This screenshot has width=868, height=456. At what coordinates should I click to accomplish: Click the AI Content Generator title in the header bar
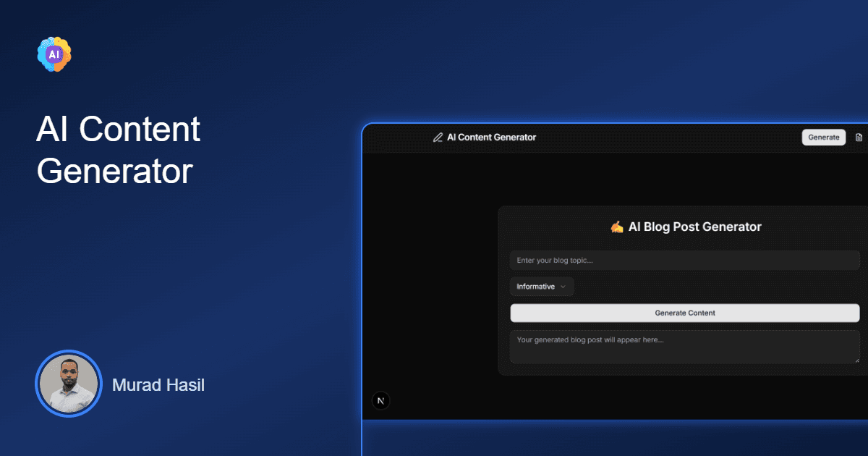tap(491, 137)
